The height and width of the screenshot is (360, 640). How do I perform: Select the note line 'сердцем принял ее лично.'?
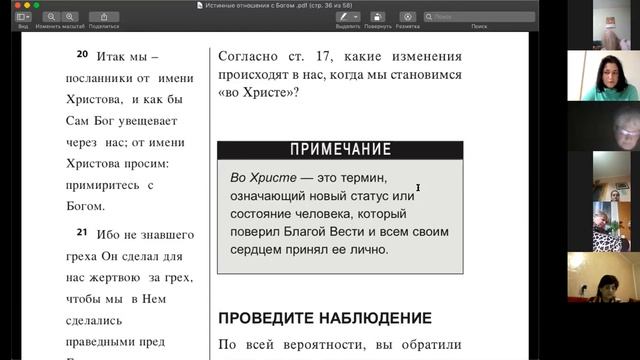pos(309,249)
